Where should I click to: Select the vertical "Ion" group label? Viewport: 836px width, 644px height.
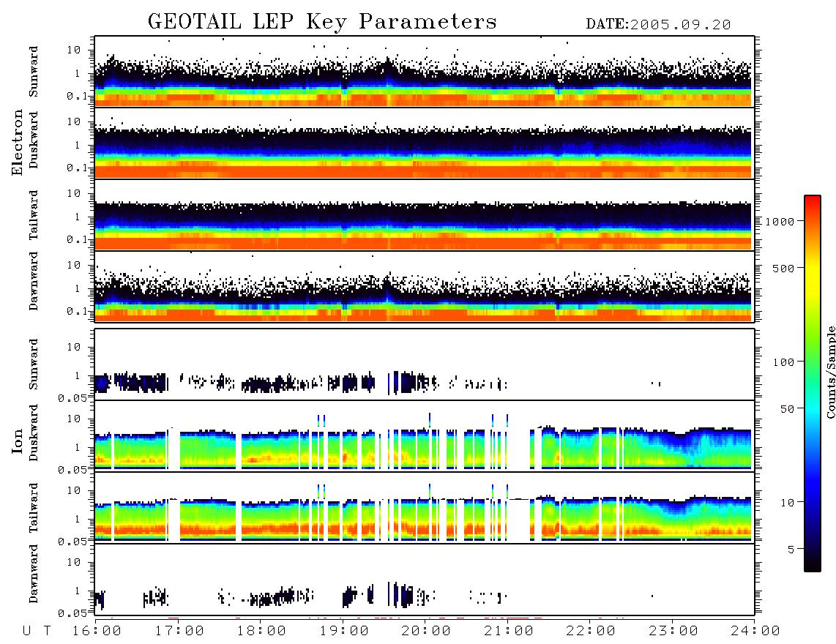[x=18, y=441]
